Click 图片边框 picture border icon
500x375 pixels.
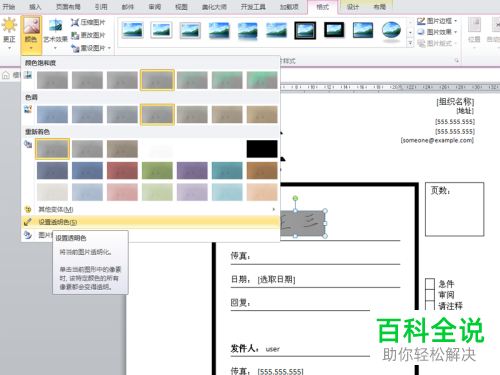pyautogui.click(x=421, y=21)
